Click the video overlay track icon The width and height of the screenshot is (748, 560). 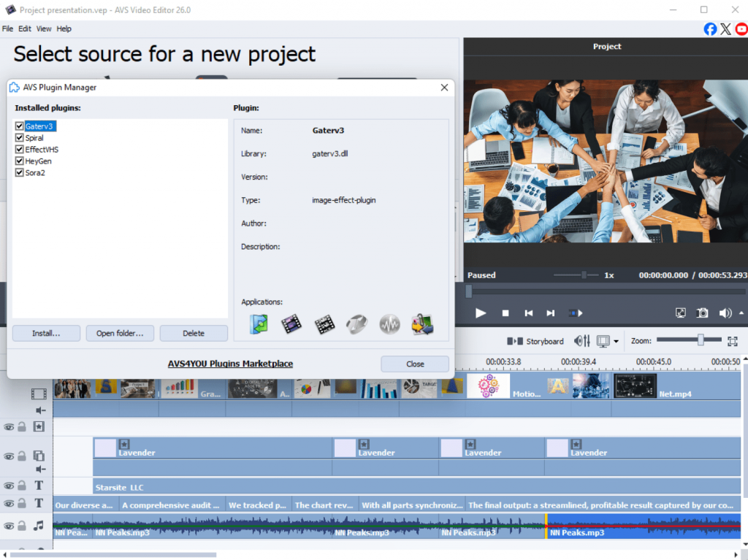[x=39, y=456]
